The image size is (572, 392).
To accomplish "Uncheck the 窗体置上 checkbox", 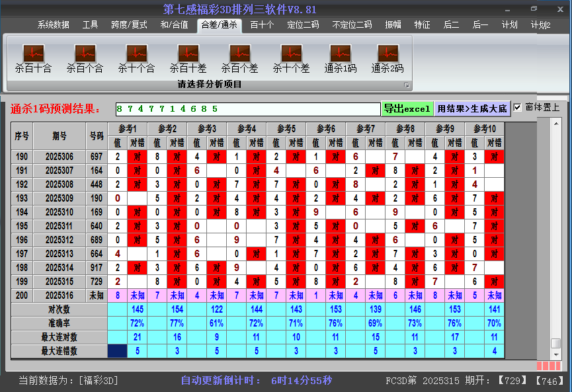I will pyautogui.click(x=518, y=108).
